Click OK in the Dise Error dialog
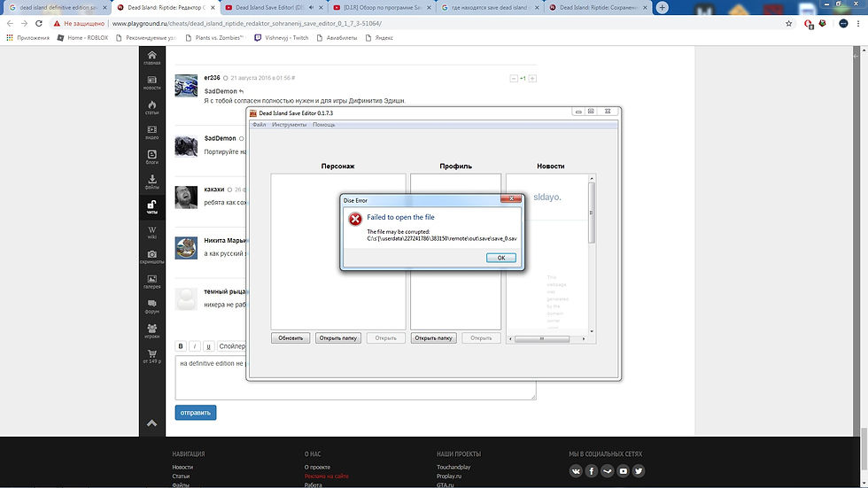Image resolution: width=868 pixels, height=488 pixels. (501, 258)
